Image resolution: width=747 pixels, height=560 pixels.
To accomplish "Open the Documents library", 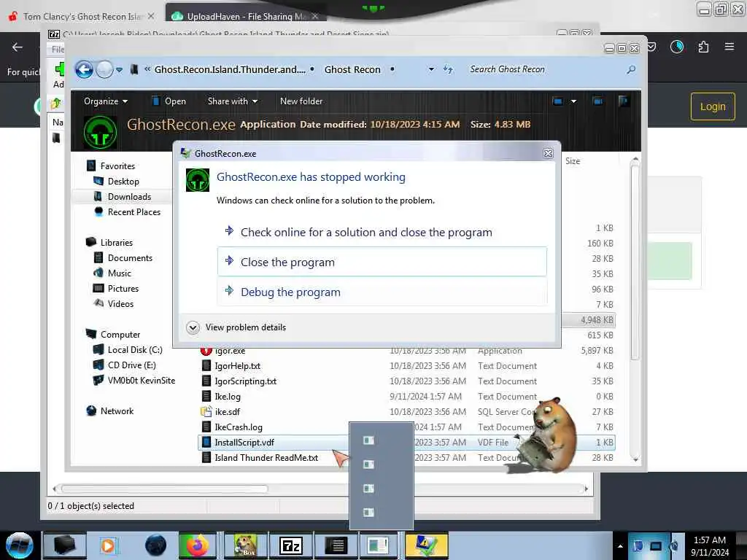I will click(130, 257).
